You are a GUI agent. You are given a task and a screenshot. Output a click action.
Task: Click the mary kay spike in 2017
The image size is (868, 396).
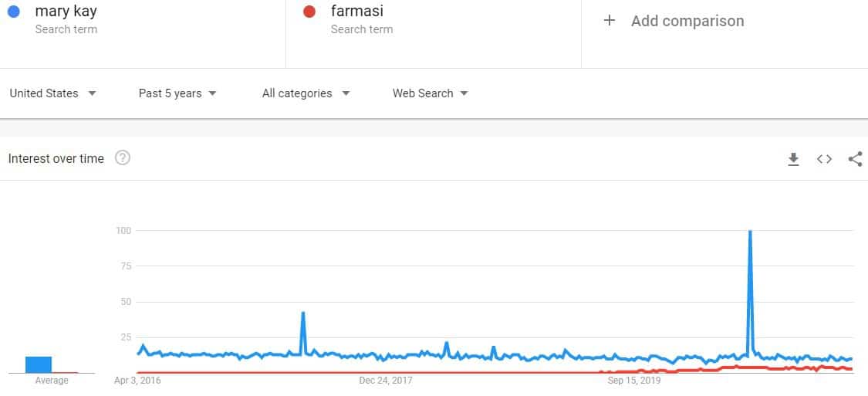click(302, 313)
